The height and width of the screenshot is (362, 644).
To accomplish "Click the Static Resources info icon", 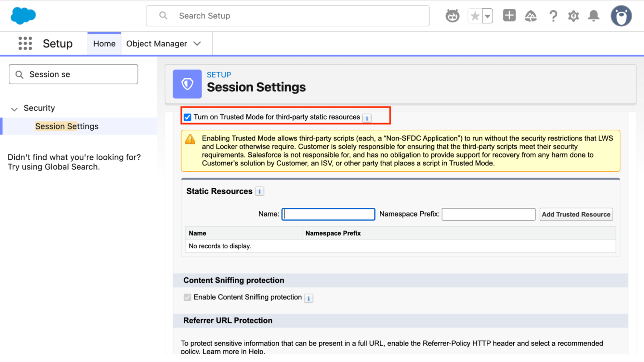I will click(x=259, y=191).
